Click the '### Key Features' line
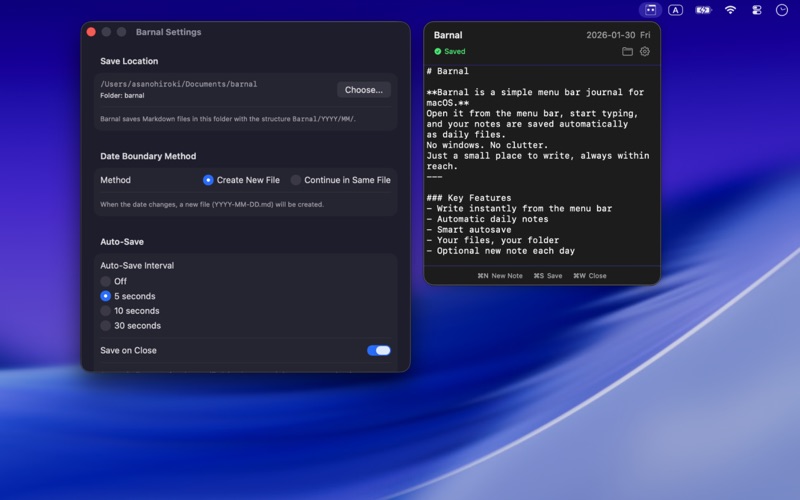This screenshot has height=500, width=800. [469, 198]
